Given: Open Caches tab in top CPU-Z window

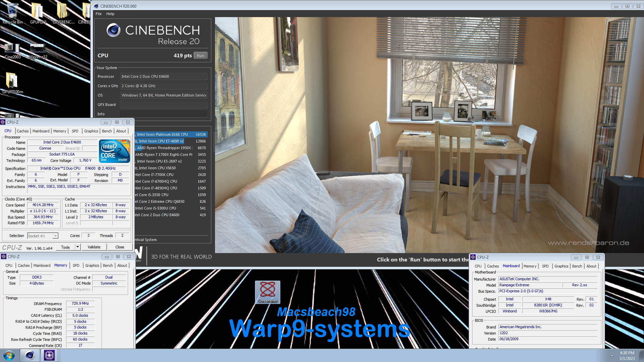Looking at the screenshot, I should 23,131.
